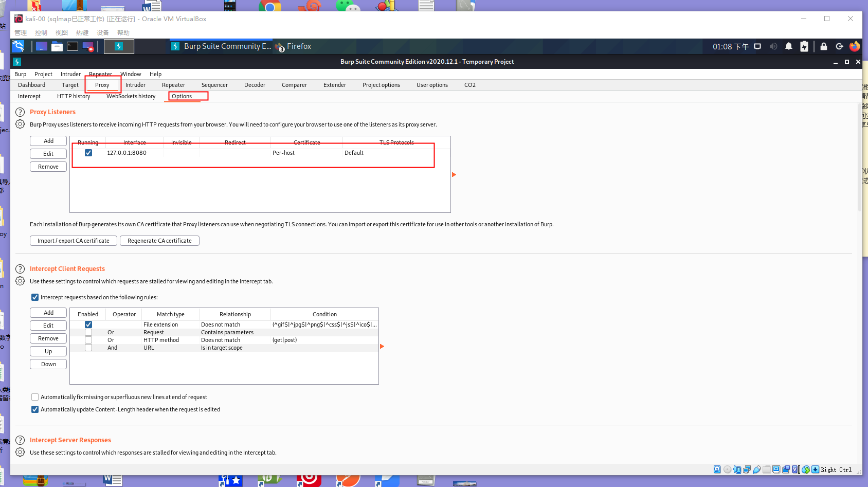Open Proxy Listeners gear settings icon
This screenshot has height=487, width=868.
[x=20, y=124]
